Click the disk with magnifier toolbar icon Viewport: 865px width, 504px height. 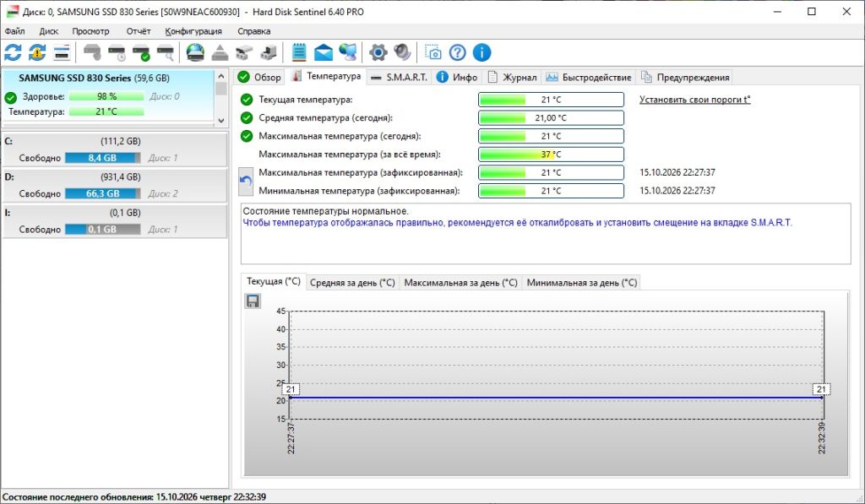[165, 52]
